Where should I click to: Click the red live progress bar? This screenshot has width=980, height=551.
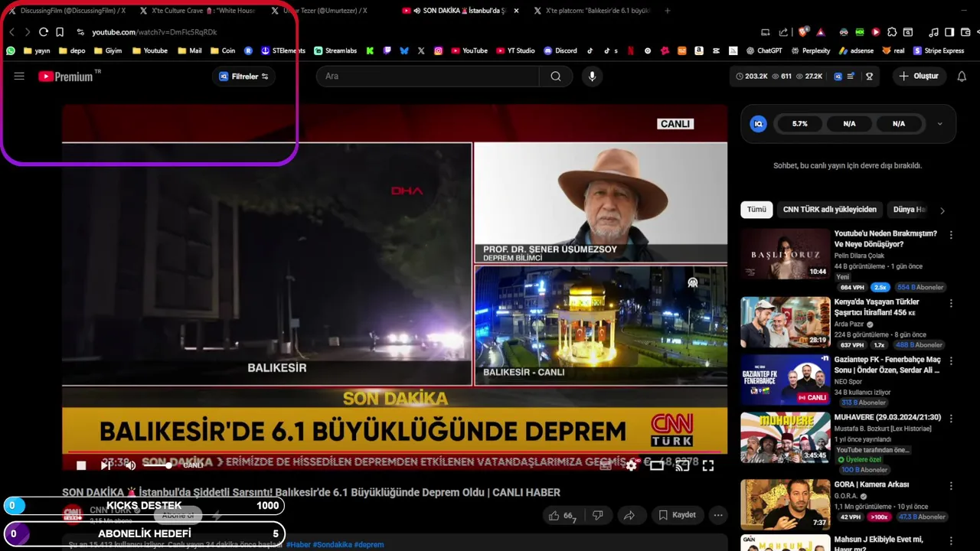394,452
